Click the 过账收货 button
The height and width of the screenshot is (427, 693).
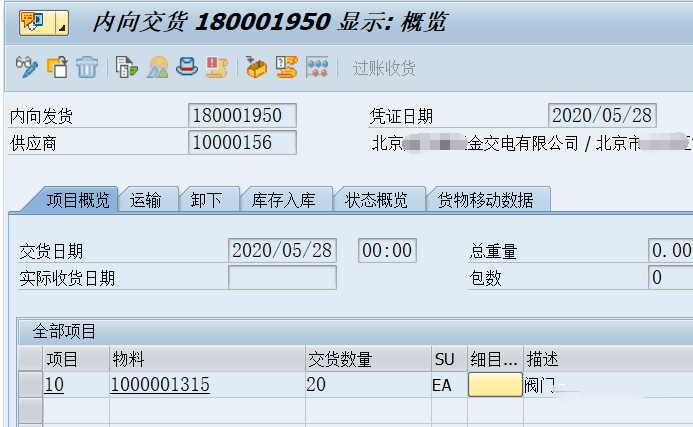383,68
